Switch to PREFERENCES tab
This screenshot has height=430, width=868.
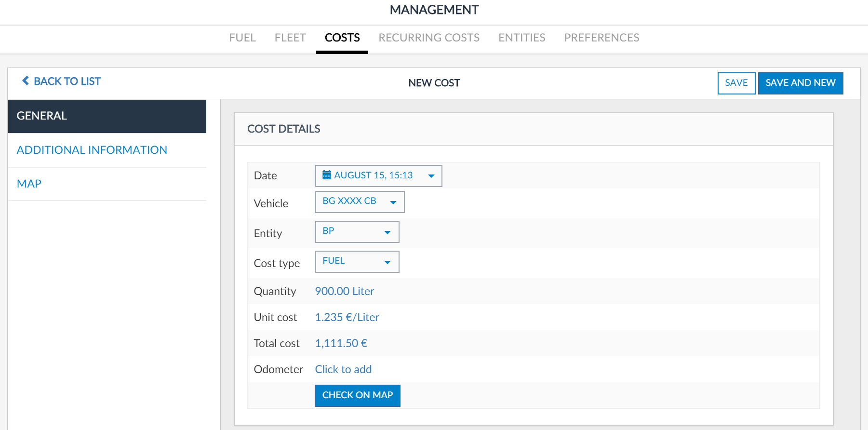click(x=601, y=38)
